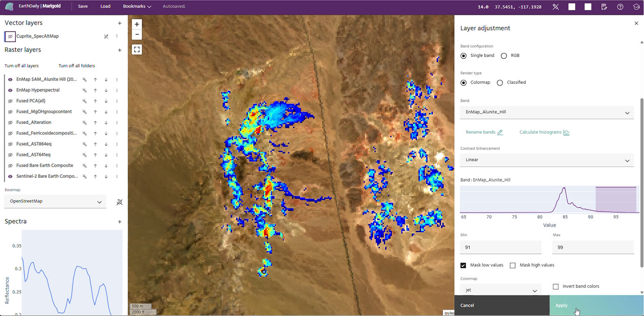
Task: Click Save in the top bar
Action: [x=83, y=7]
